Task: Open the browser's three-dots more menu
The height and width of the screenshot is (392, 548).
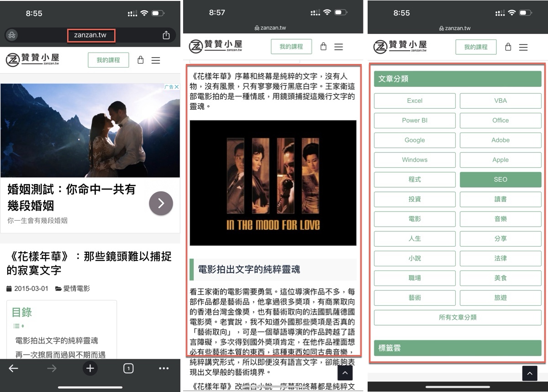Action: coord(164,369)
